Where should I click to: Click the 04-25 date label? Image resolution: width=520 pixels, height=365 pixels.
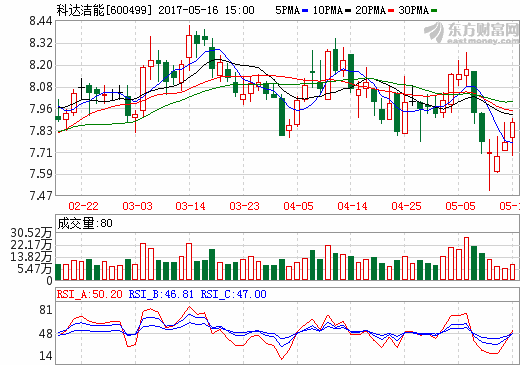(406, 206)
